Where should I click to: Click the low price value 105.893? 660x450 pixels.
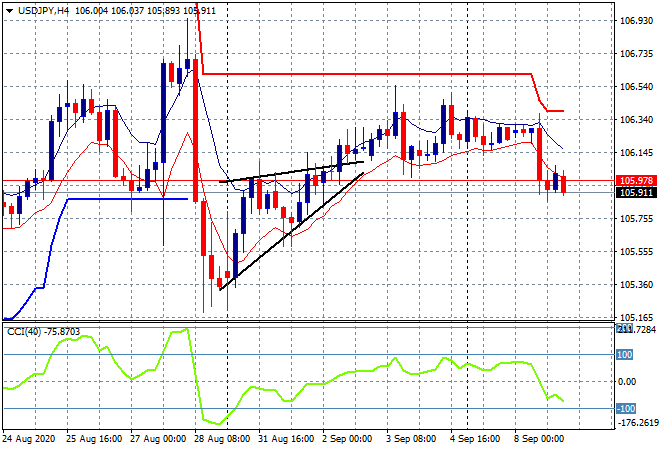163,11
